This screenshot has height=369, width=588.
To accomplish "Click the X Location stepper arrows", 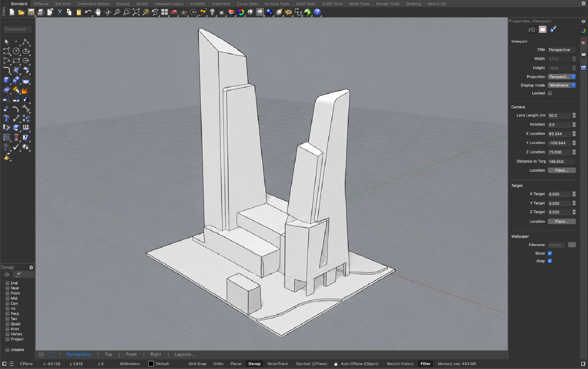I will pyautogui.click(x=574, y=134).
